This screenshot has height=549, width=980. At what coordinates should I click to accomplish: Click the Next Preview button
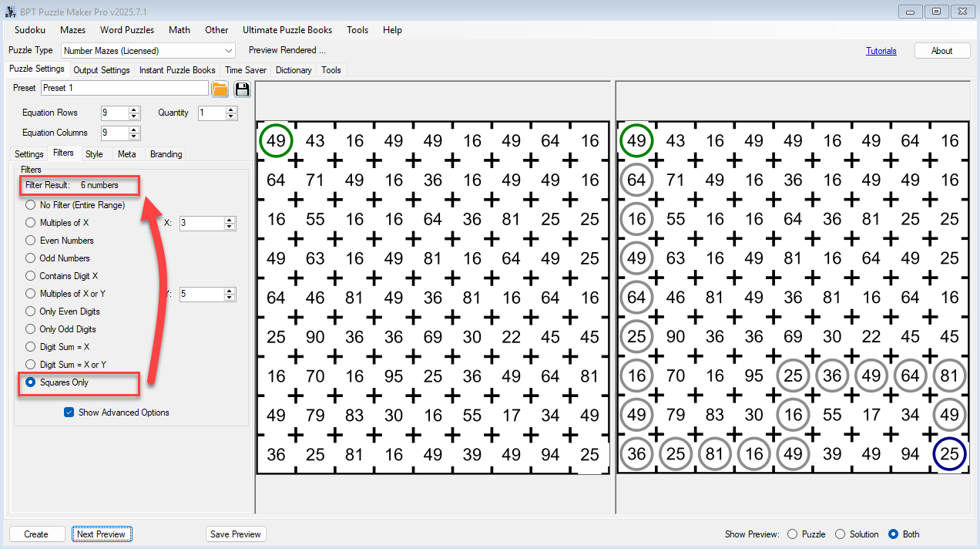(101, 534)
